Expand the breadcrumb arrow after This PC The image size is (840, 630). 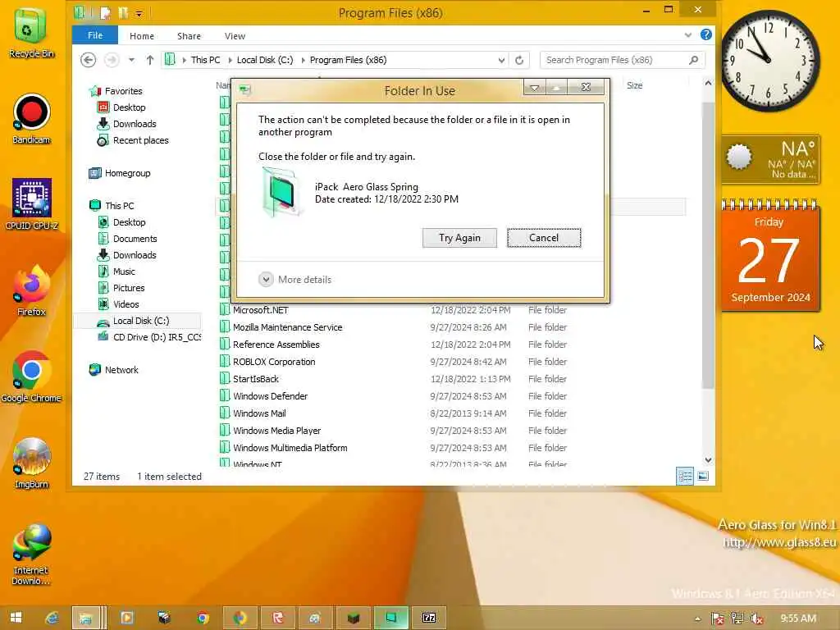tap(230, 60)
